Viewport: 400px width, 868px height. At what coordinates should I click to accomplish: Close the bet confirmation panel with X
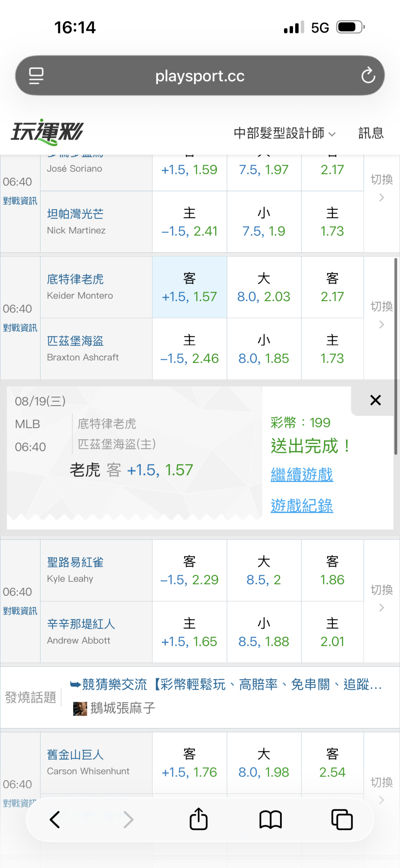(x=376, y=400)
